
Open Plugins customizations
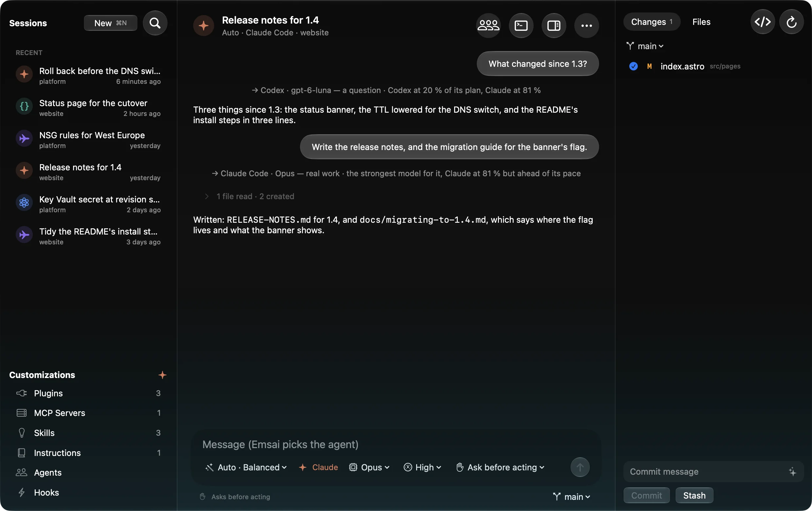coord(88,393)
